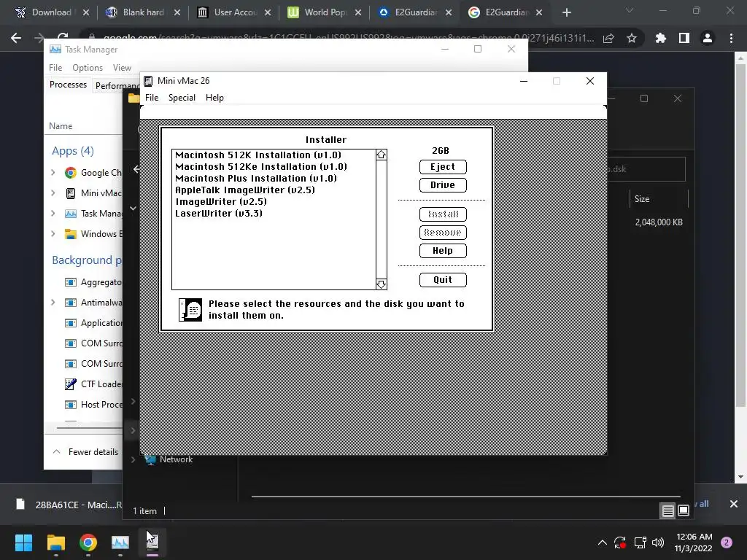Image resolution: width=747 pixels, height=560 pixels.
Task: Switch to User Accou browser tab
Action: [234, 12]
